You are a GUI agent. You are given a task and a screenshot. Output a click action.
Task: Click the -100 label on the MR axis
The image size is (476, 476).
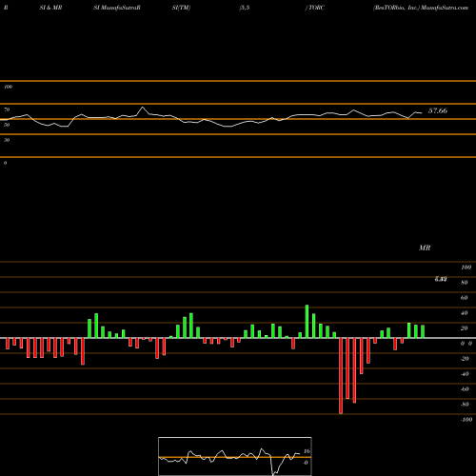[466, 420]
